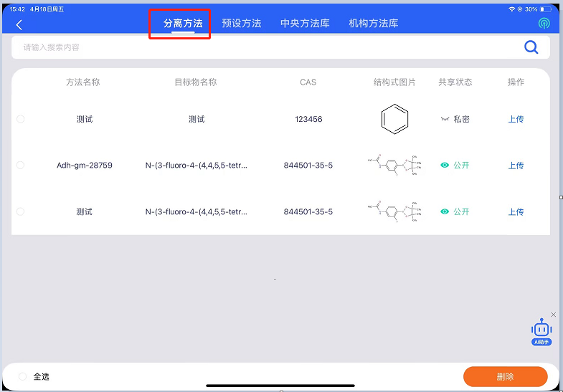Open the benzene structure image thumbnail

[394, 119]
